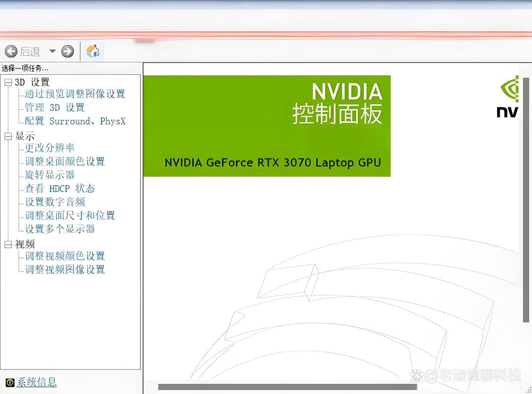This screenshot has height=394, width=532.
Task: Open 通过预览调整图像设置
Action: point(75,94)
